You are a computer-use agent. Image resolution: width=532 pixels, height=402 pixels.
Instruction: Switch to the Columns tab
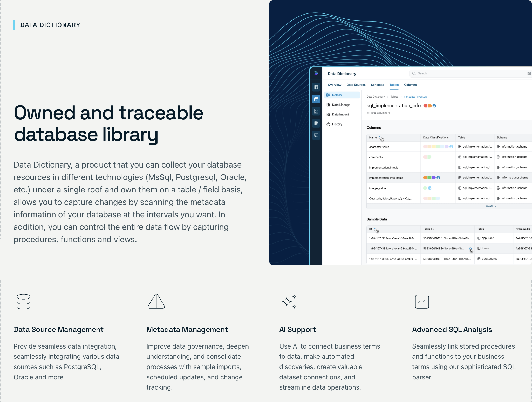tap(410, 85)
